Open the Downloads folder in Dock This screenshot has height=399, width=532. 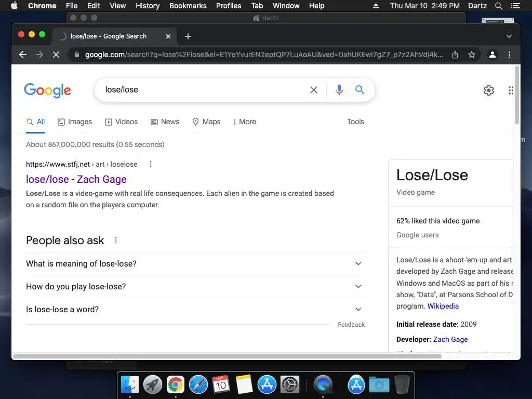click(379, 384)
